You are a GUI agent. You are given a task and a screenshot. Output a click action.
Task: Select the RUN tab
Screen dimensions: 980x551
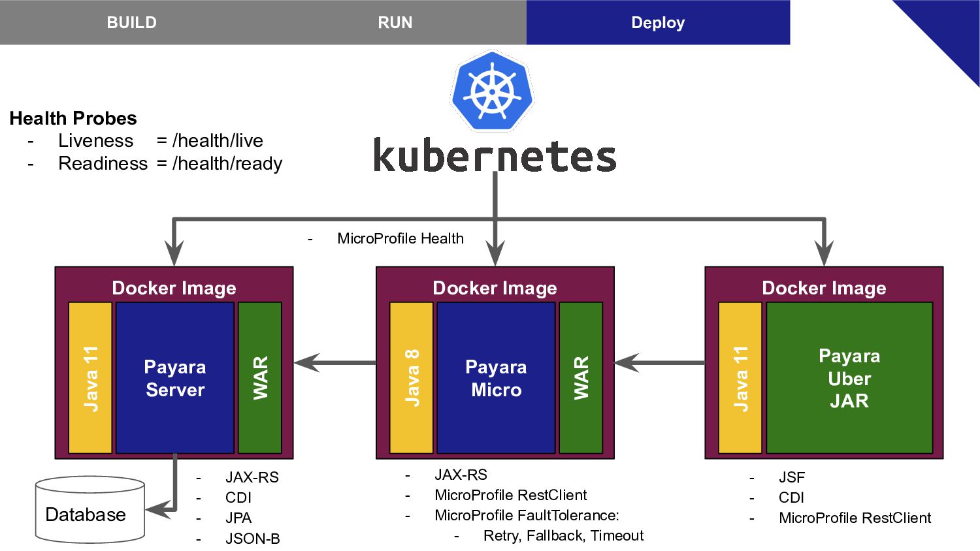(x=395, y=22)
